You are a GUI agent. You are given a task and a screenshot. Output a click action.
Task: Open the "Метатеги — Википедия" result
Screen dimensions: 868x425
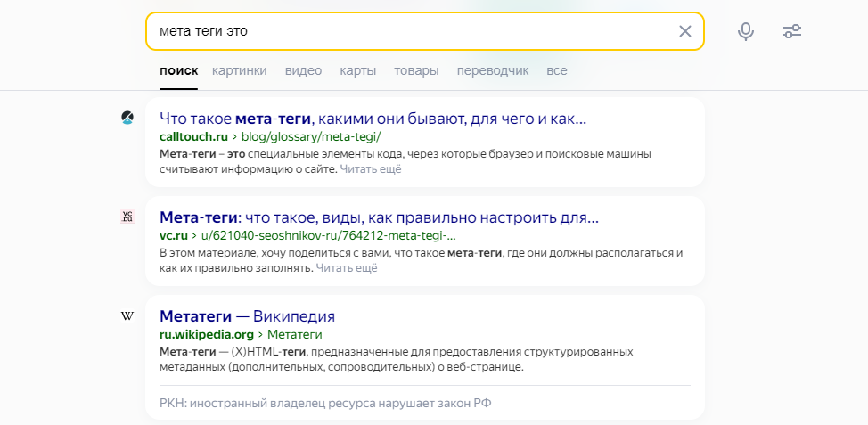(247, 316)
